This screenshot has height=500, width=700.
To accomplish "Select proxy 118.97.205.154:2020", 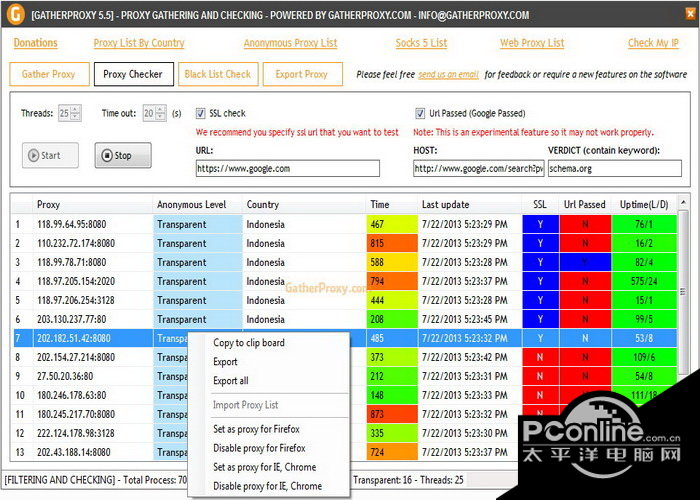I will pyautogui.click(x=76, y=281).
